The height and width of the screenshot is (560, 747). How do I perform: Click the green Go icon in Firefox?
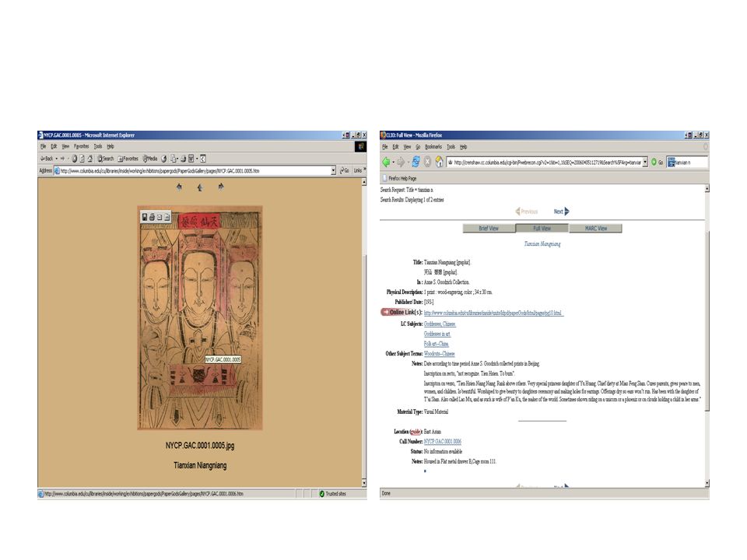tap(654, 162)
